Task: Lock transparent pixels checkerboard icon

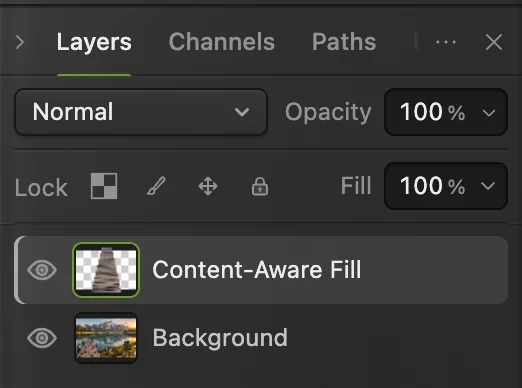Action: point(104,186)
